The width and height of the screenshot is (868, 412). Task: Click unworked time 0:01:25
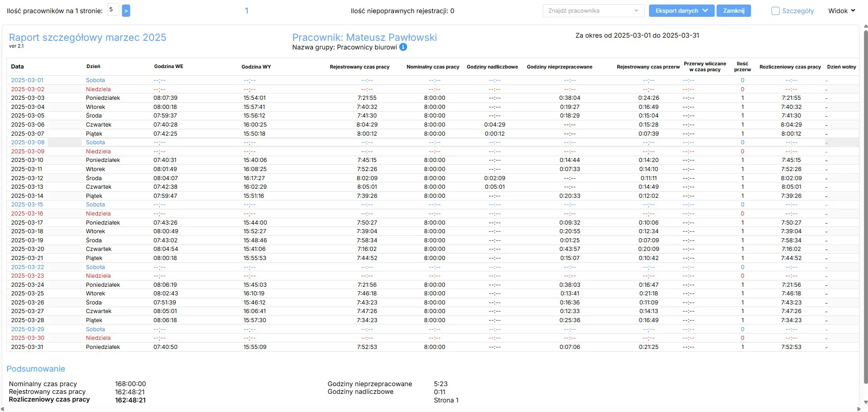(570, 240)
